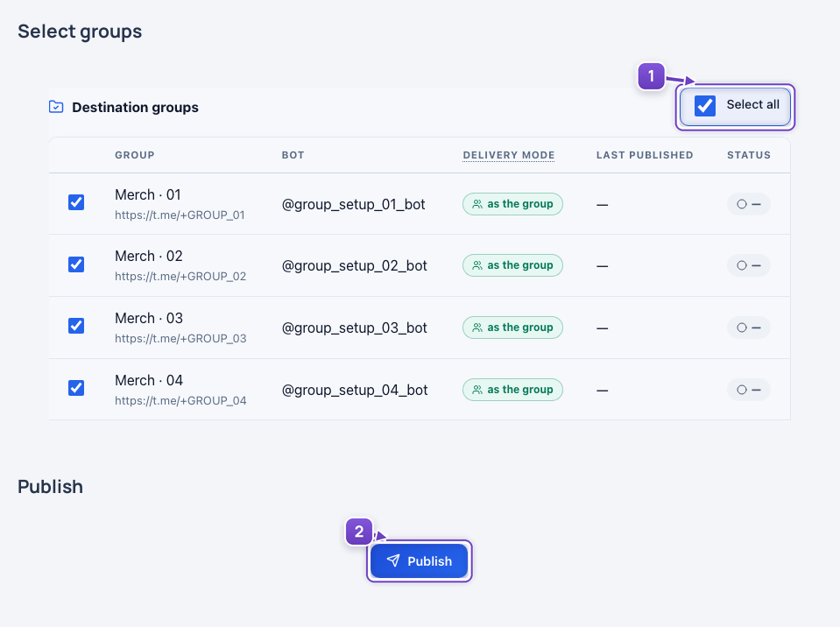The height and width of the screenshot is (627, 840).
Task: Uncheck the Merch · 04 row checkbox
Action: point(76,388)
